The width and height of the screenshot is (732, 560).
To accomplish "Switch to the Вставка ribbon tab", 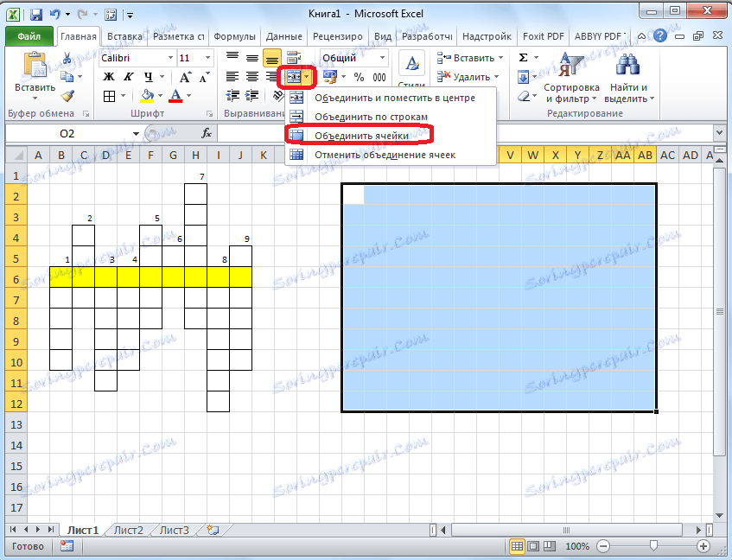I will click(x=124, y=36).
